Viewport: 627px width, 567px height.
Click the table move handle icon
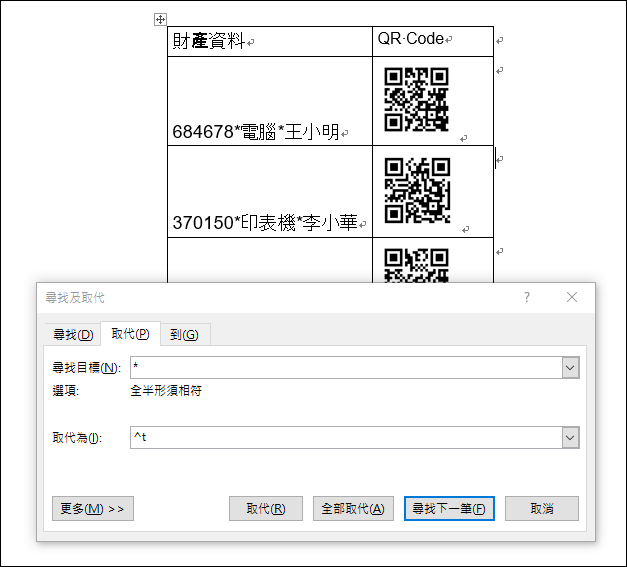[x=160, y=19]
